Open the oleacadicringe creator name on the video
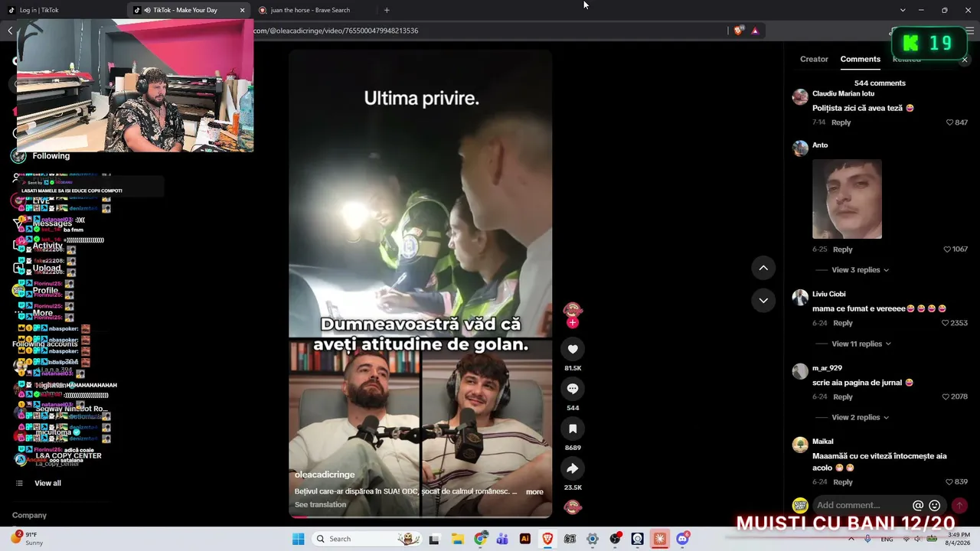980x551 pixels. pos(325,474)
